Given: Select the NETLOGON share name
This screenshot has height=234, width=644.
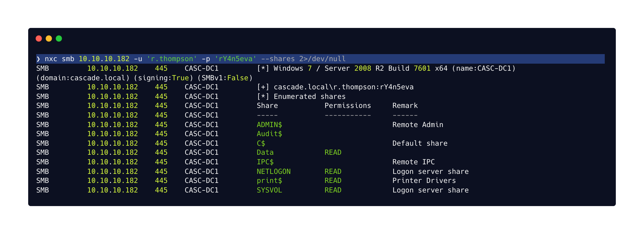Looking at the screenshot, I should point(274,172).
